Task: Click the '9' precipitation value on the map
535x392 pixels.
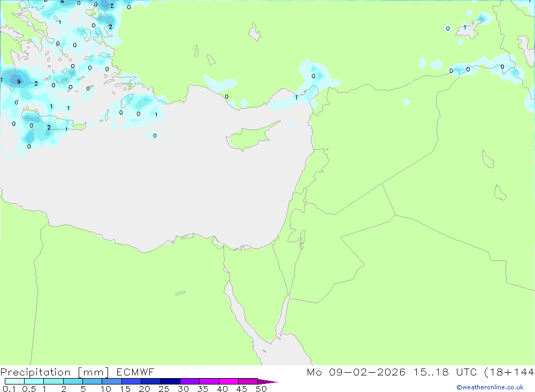Action: point(18,81)
